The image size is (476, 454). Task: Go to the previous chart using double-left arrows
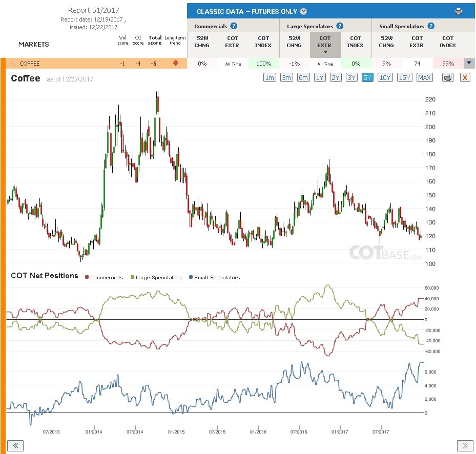pos(15,445)
